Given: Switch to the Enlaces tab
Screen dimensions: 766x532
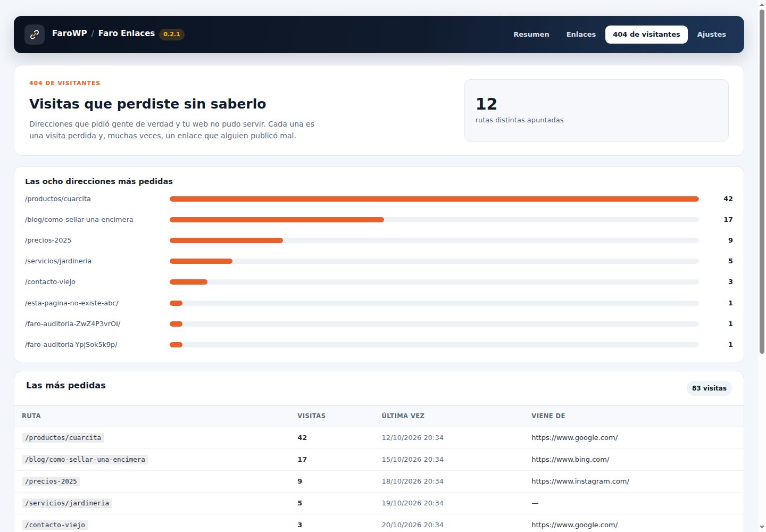Looking at the screenshot, I should (x=581, y=35).
